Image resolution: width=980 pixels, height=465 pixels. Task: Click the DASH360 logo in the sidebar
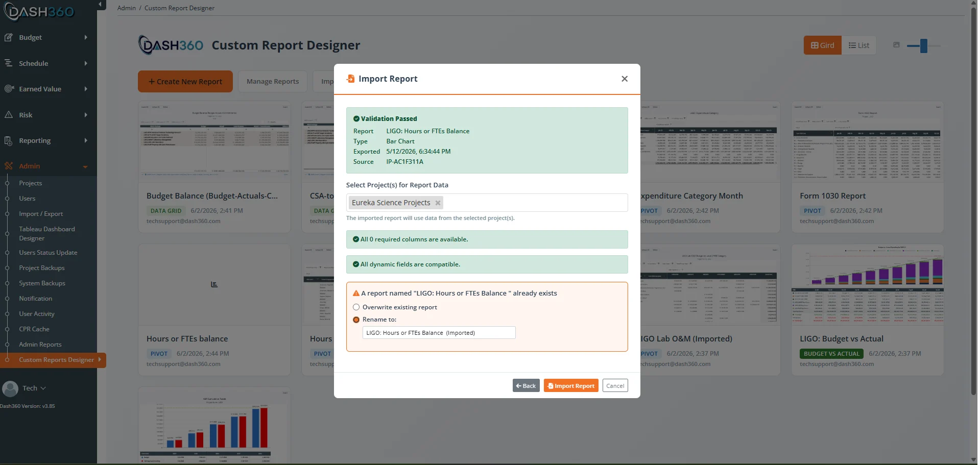(x=40, y=11)
